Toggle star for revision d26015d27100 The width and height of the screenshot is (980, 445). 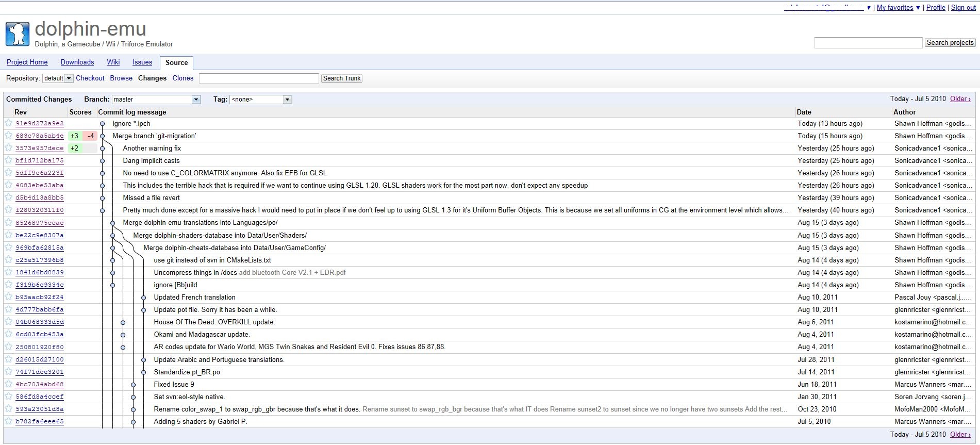(9, 359)
